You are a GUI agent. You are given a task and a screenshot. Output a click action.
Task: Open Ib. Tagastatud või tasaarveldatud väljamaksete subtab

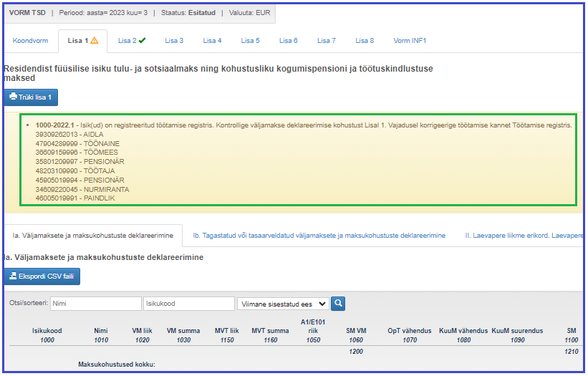pos(319,236)
